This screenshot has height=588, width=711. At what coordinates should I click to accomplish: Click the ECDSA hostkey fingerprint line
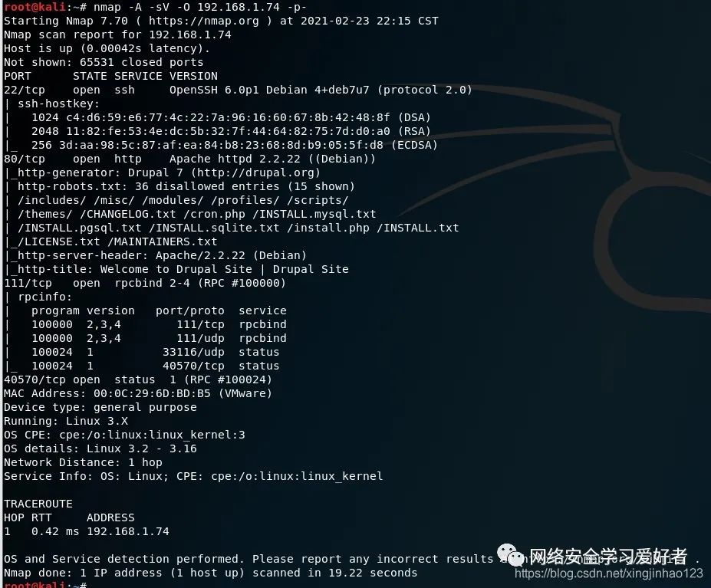(235, 145)
